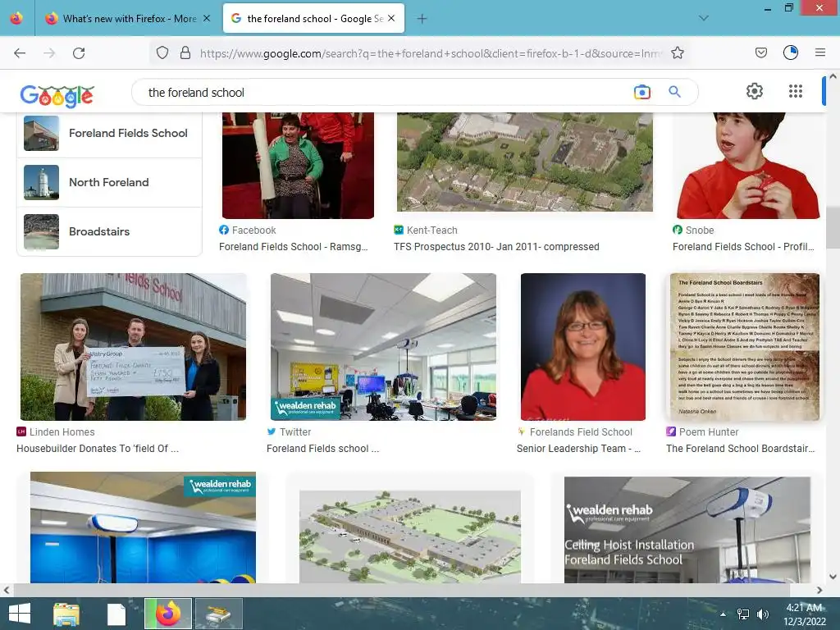Viewport: 840px width, 630px height.
Task: Open the Ceiling Hoist Installation image
Action: coord(687,530)
